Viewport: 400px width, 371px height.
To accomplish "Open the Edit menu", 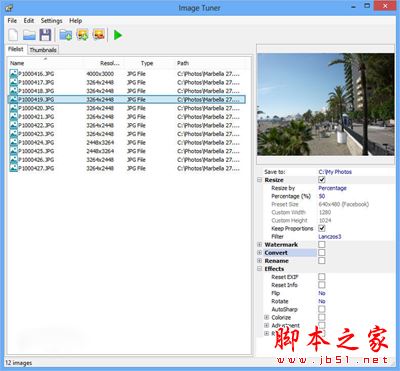I will (29, 21).
